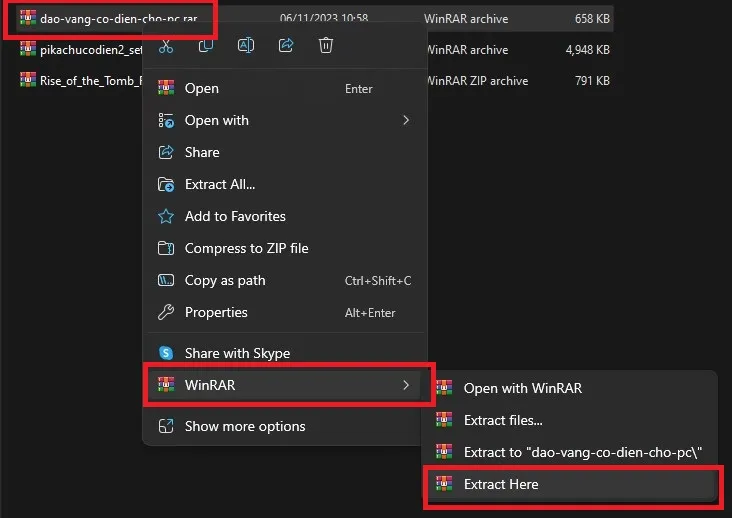
Task: Click the 791 KB size cell
Action: 592,81
